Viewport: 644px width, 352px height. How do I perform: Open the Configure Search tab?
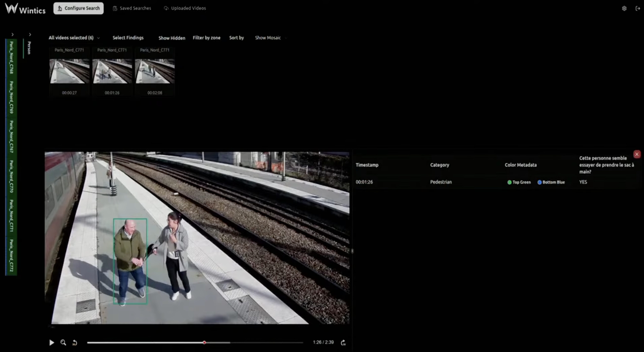coord(79,8)
